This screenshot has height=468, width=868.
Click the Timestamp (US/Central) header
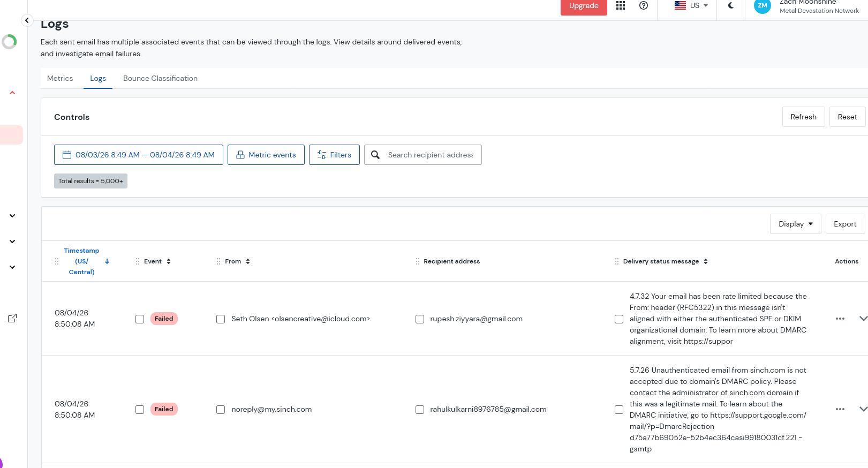[x=81, y=261]
